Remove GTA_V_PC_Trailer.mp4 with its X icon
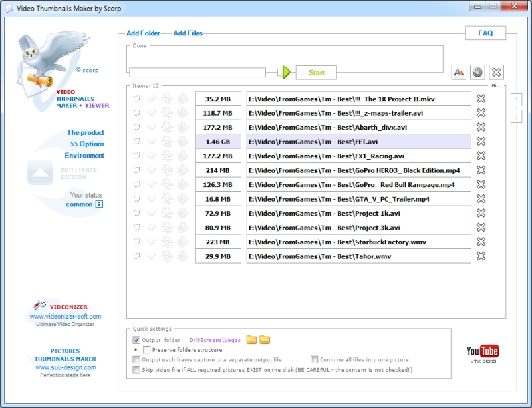This screenshot has height=408, width=532. (x=481, y=198)
